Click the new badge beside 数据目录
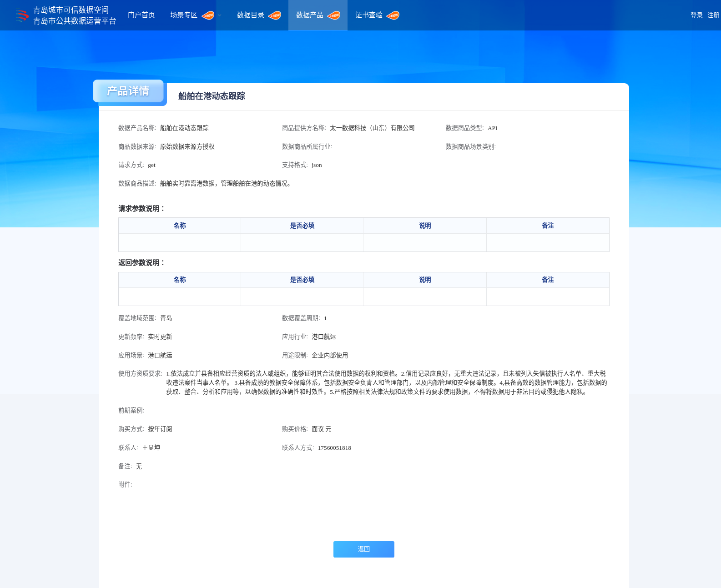Screen dimensions: 721x588 tap(275, 15)
